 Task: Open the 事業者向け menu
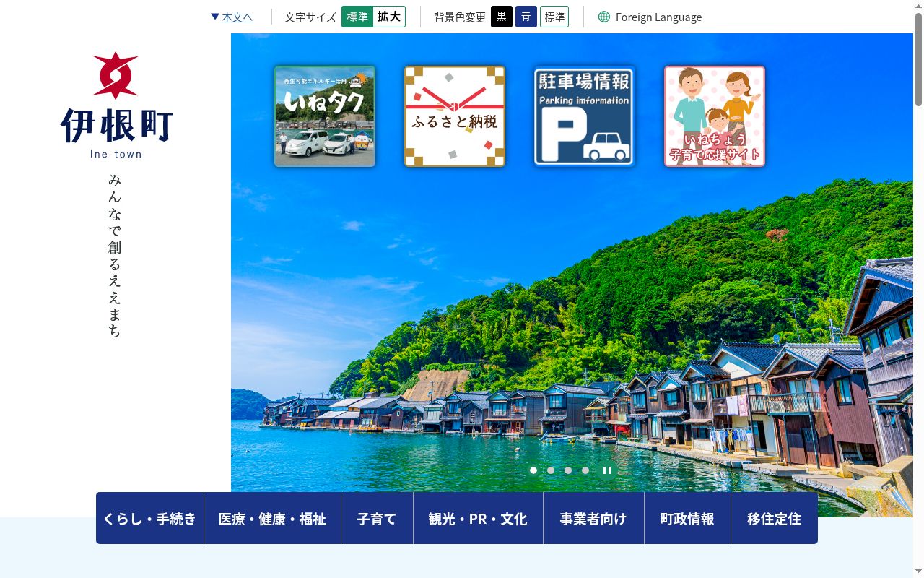(594, 518)
